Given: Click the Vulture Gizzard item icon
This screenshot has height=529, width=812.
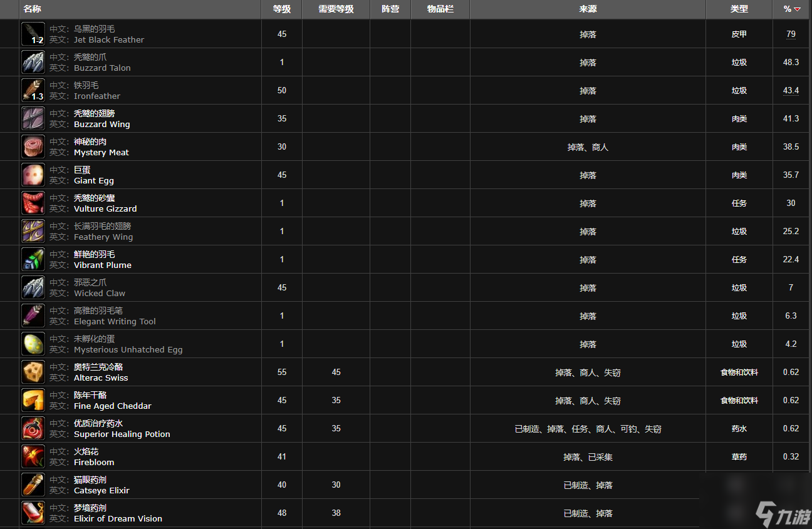Looking at the screenshot, I should pos(33,203).
